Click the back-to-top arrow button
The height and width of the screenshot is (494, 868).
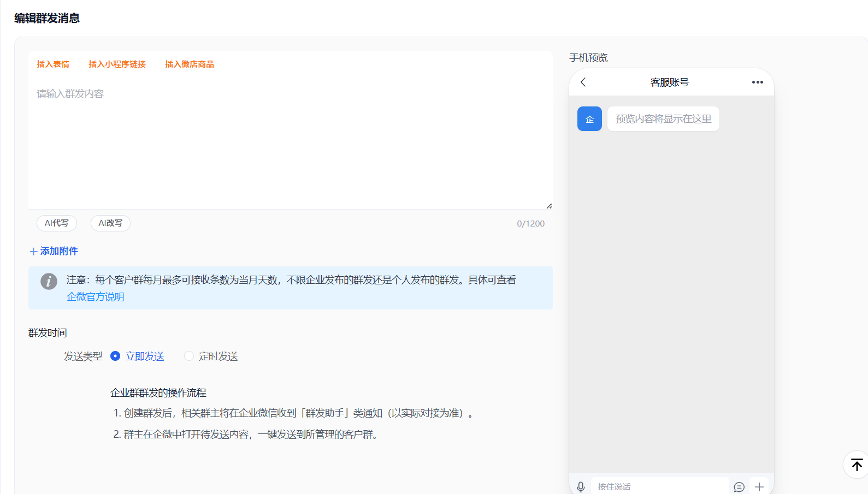(857, 465)
